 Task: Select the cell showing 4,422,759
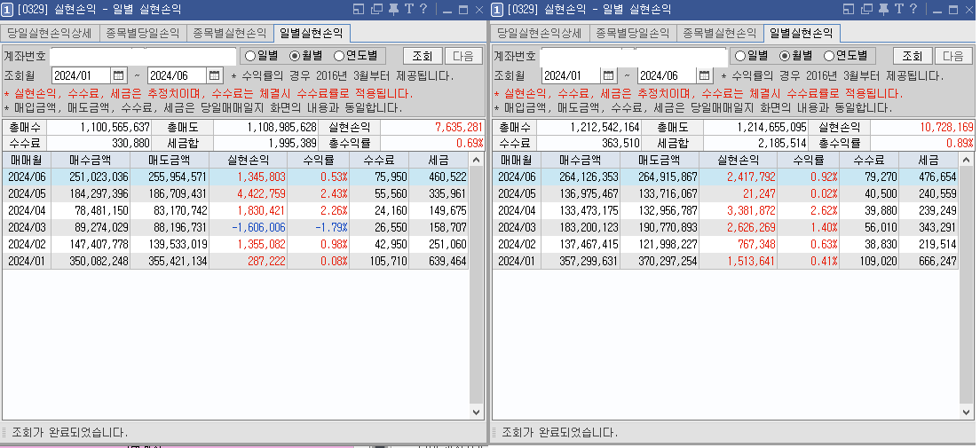(249, 193)
